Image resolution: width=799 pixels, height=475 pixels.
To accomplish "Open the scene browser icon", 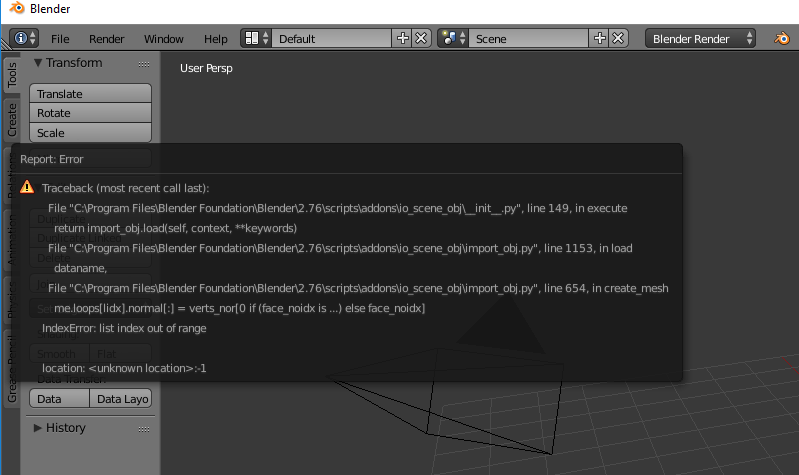I will pyautogui.click(x=453, y=38).
